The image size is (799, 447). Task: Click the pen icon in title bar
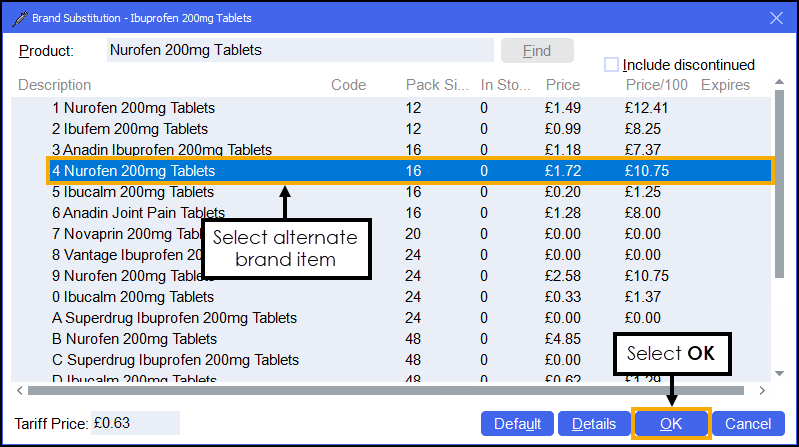[17, 17]
